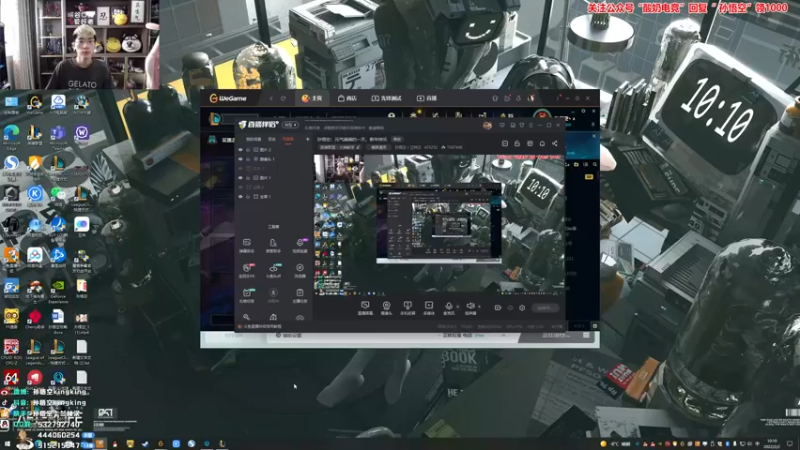Select the first tab in source panel
This screenshot has height=450, width=800.
pyautogui.click(x=254, y=139)
